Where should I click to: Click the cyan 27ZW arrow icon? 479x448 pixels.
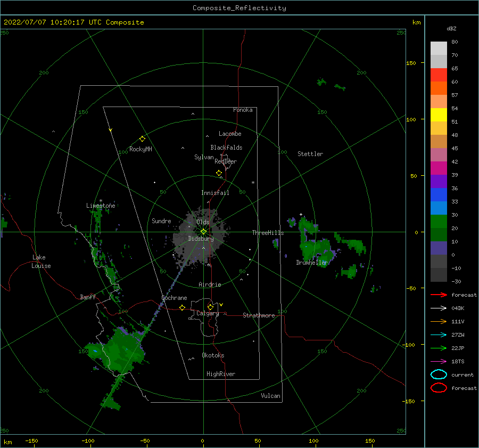[x=439, y=335]
